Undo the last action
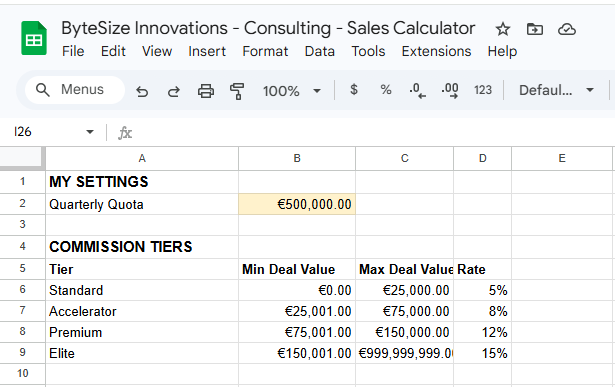The width and height of the screenshot is (615, 387). tap(142, 91)
